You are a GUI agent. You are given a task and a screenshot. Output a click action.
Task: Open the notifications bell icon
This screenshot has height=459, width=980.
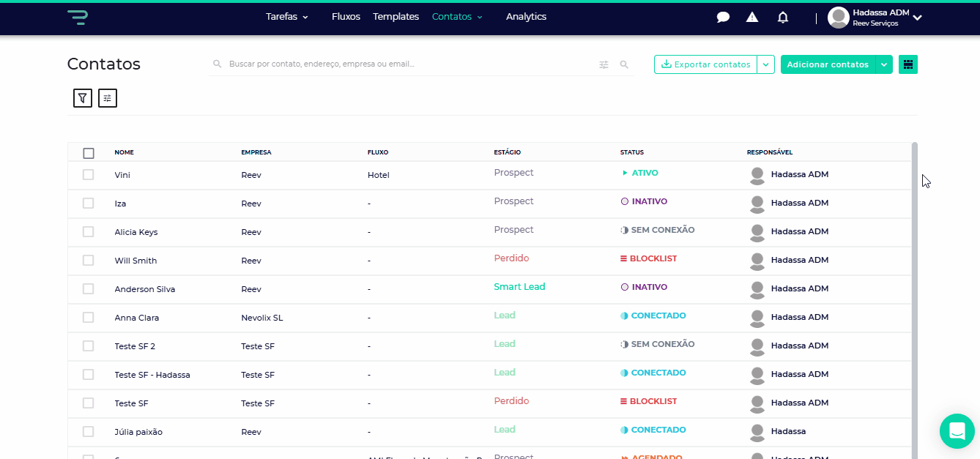pos(783,18)
